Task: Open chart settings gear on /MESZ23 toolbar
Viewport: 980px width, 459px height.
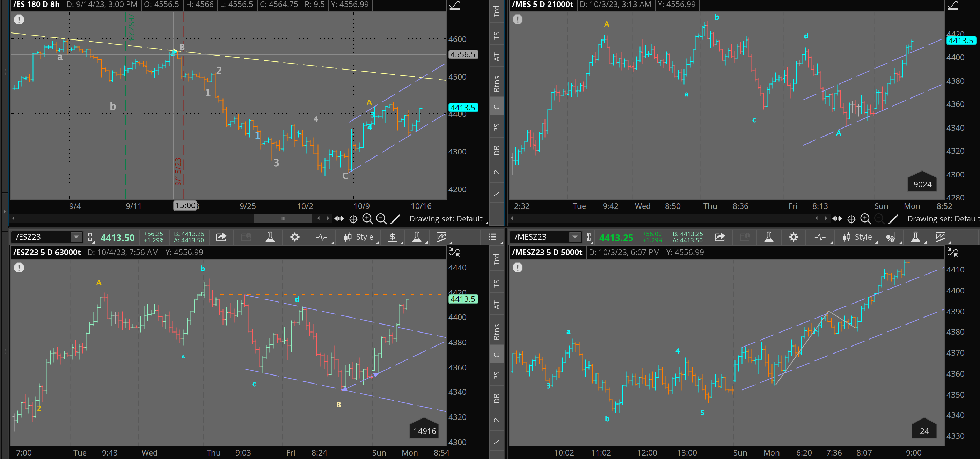Action: pyautogui.click(x=793, y=237)
